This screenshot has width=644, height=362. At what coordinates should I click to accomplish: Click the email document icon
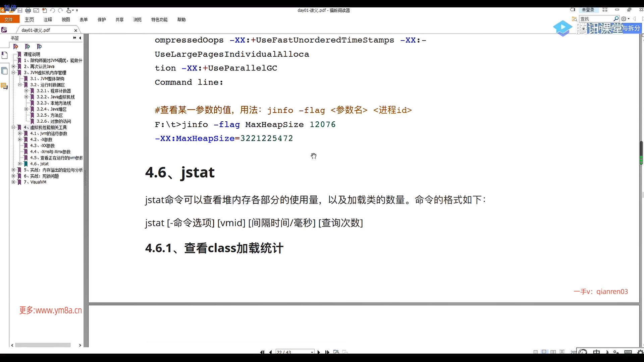(36, 11)
